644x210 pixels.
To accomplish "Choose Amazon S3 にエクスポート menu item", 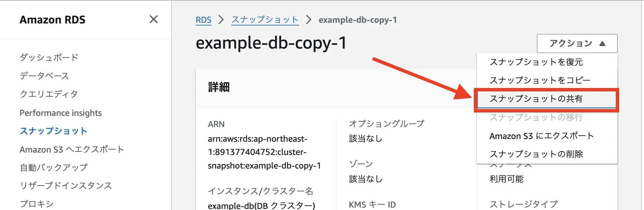I will point(547,136).
